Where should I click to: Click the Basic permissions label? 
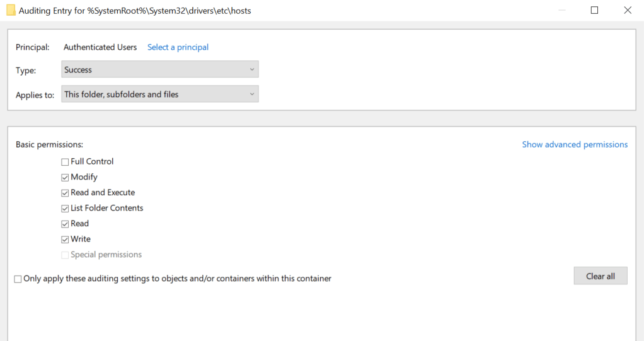[x=49, y=144]
